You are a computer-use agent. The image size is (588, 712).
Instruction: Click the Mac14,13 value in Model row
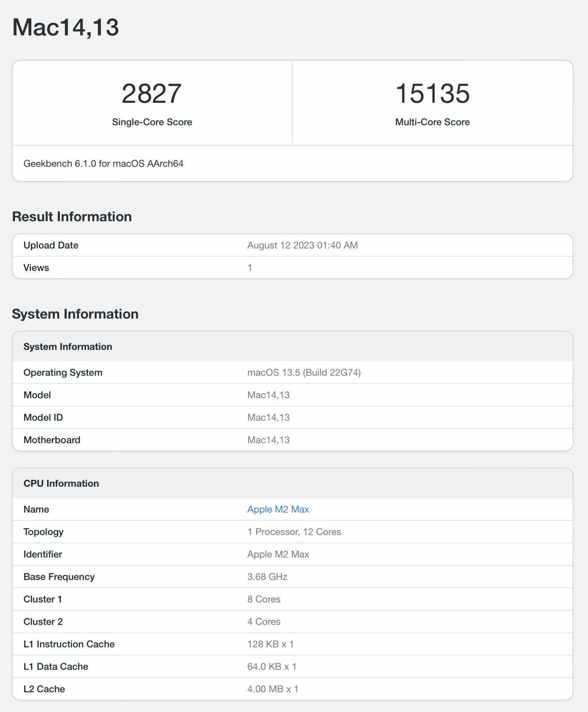click(x=268, y=395)
